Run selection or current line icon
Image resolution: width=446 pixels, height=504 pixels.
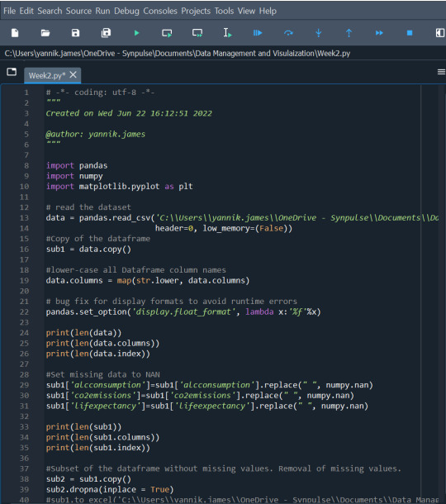227,33
